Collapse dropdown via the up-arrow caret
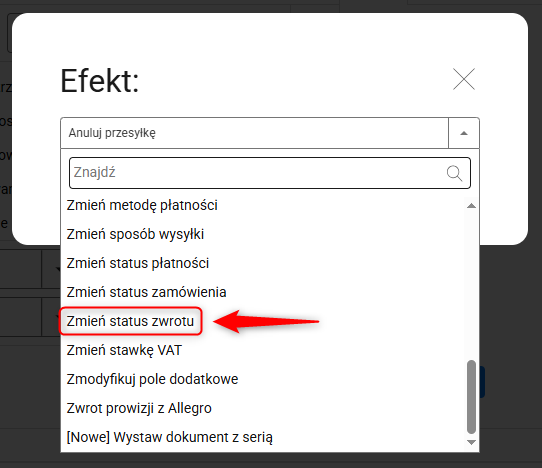Viewport: 542px width, 468px height. click(x=464, y=133)
